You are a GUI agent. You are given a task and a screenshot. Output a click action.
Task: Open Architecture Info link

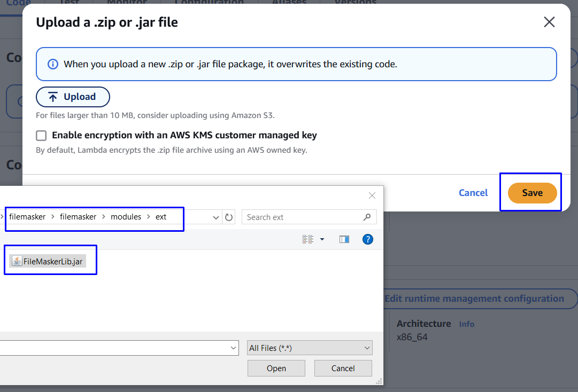click(467, 324)
